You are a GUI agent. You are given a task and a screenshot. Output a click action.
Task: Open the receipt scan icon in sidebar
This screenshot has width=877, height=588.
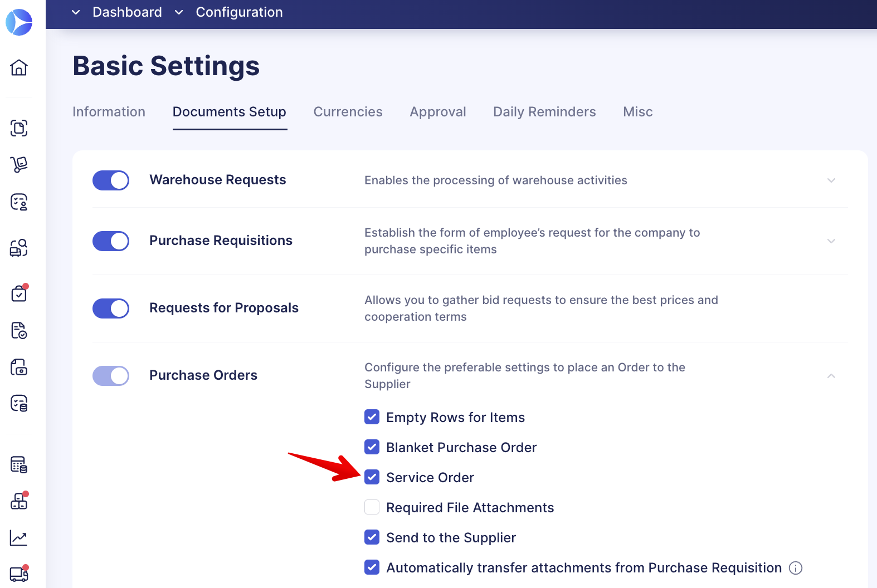click(19, 129)
